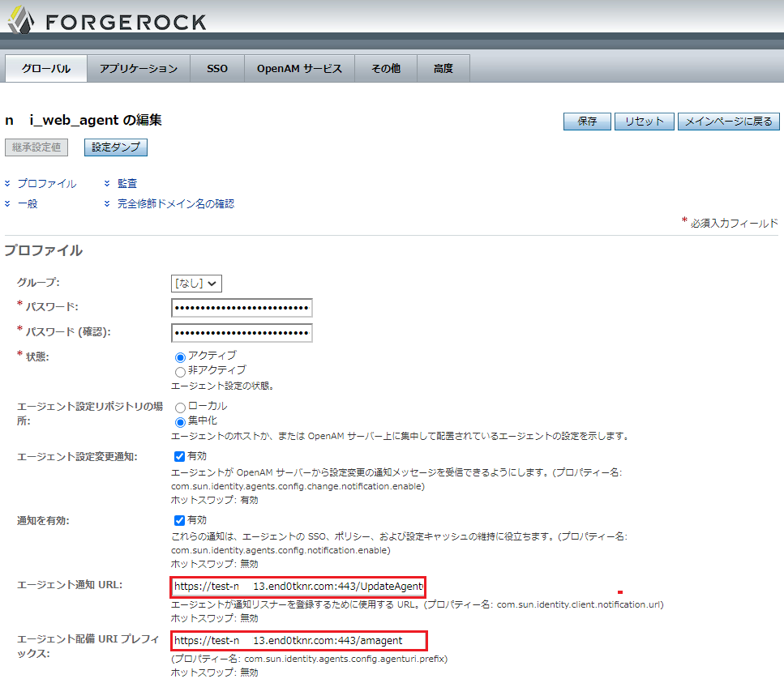The image size is (784, 683).
Task: Click the FORGEROCK brand text
Action: [x=126, y=23]
